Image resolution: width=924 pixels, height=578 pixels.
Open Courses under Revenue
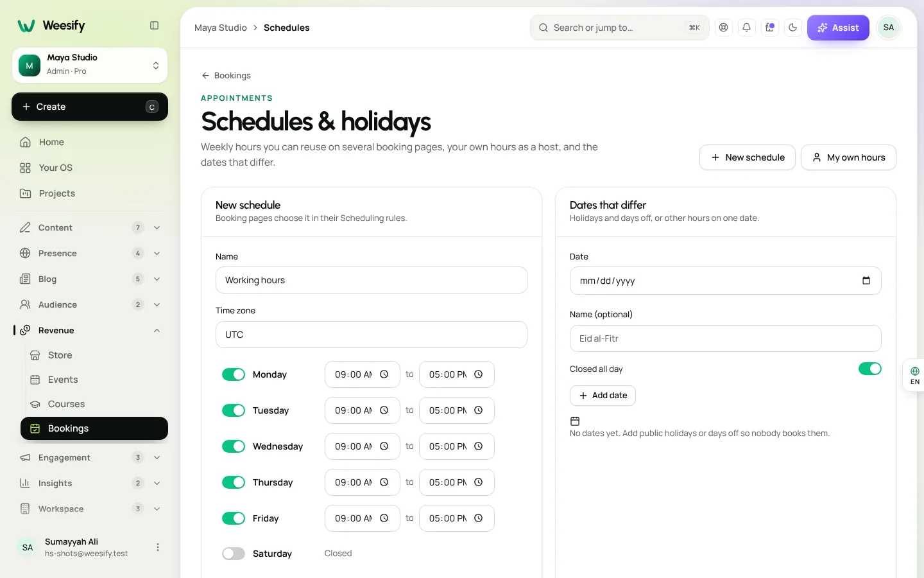tap(94, 404)
